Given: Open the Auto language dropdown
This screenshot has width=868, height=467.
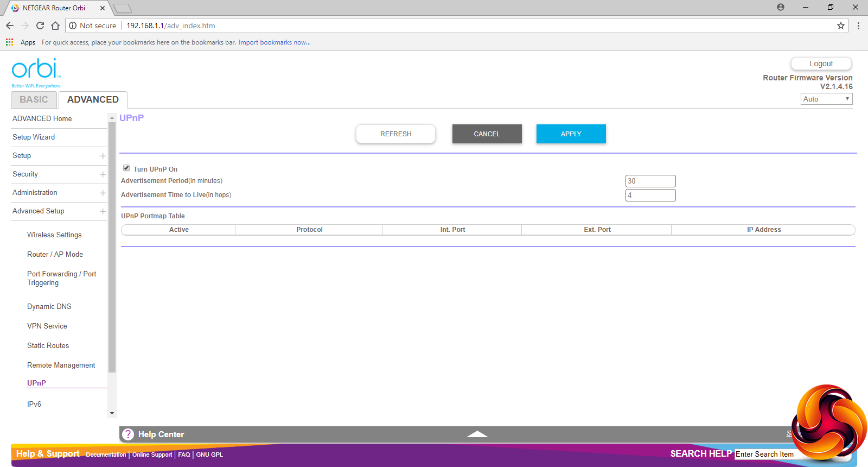Looking at the screenshot, I should (x=826, y=99).
